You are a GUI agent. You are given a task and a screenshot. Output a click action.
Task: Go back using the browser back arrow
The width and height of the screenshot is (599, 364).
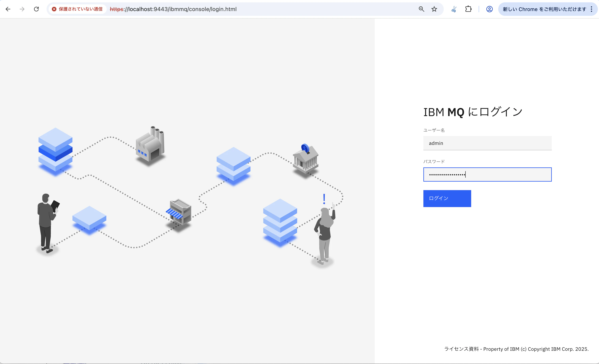tap(8, 9)
